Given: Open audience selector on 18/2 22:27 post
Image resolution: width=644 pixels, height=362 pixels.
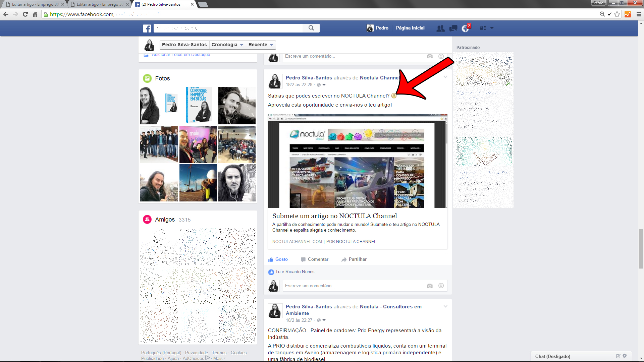Looking at the screenshot, I should [321, 320].
